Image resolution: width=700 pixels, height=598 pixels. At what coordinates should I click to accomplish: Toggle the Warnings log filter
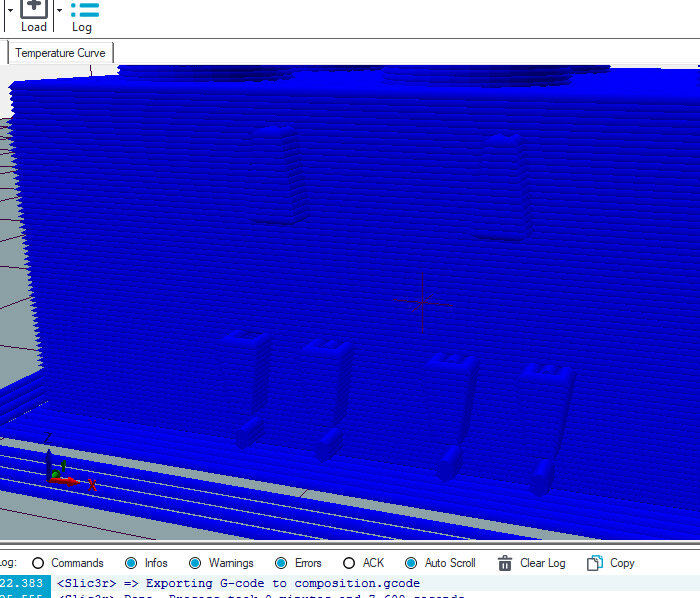pyautogui.click(x=221, y=563)
